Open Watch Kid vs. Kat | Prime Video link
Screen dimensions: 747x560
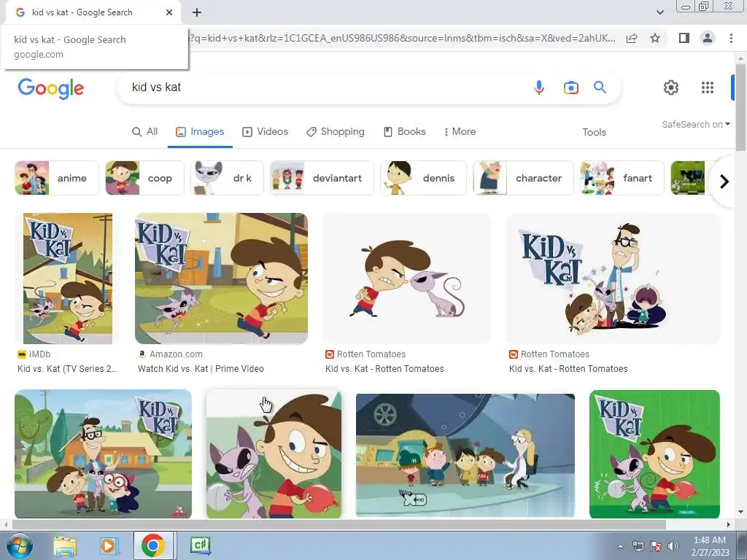pos(201,369)
